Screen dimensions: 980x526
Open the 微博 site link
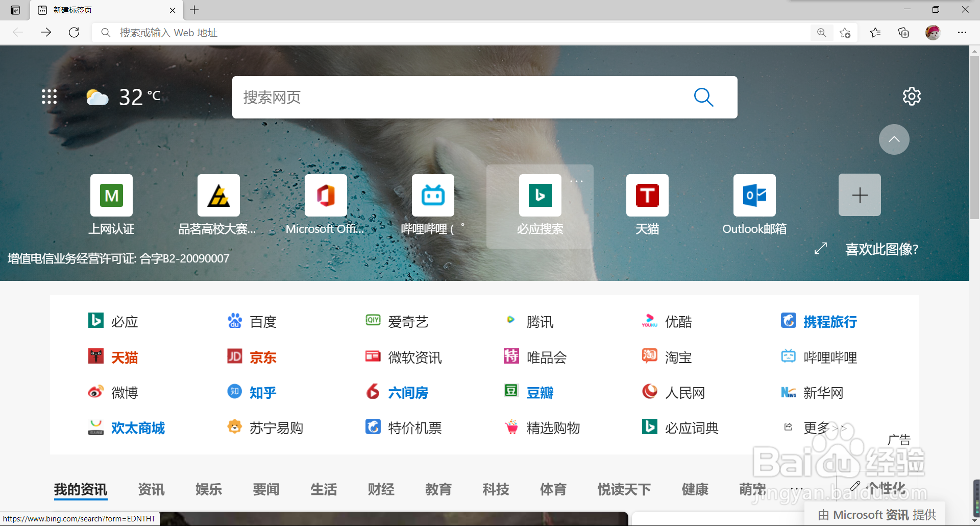tap(113, 392)
